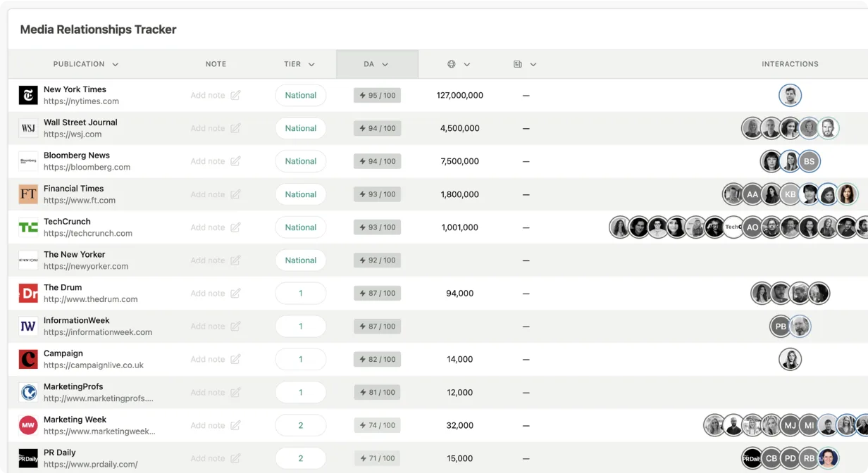Screen dimensions: 868x473
Task: Click the 7,500,000 audience value
Action: point(460,161)
